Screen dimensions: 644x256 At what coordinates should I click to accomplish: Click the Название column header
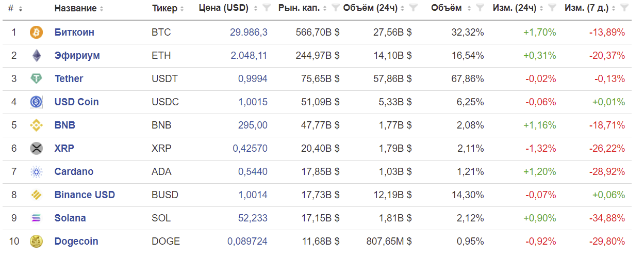[x=75, y=9]
